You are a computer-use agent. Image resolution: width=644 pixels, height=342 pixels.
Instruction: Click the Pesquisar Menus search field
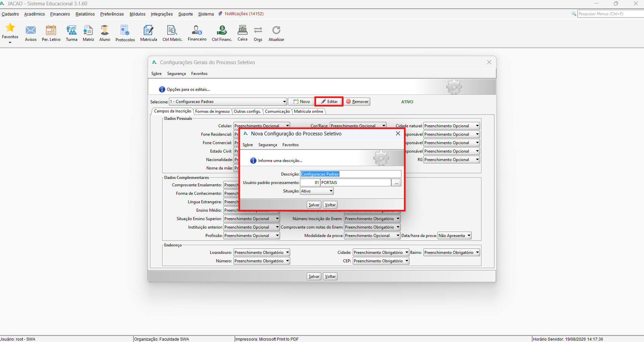coord(611,14)
